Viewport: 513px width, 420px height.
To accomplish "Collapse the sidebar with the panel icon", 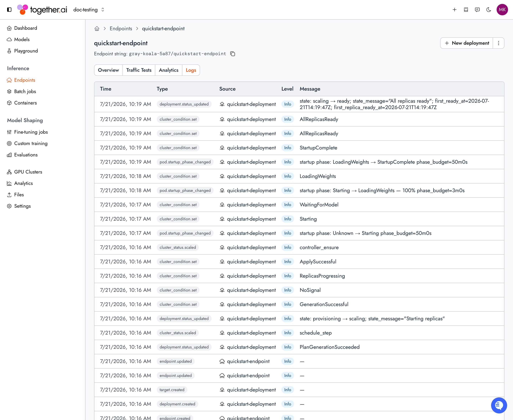I will click(9, 10).
